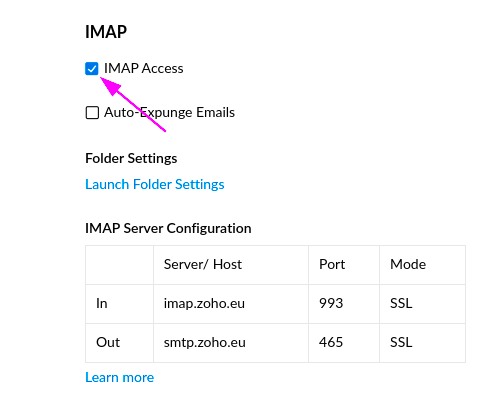Open Launch Folder Settings link

point(155,184)
